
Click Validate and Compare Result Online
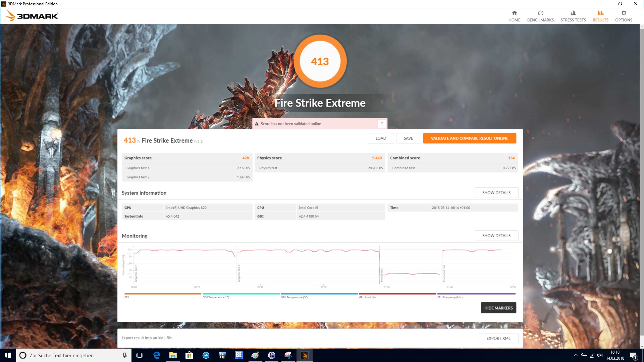[x=469, y=138]
